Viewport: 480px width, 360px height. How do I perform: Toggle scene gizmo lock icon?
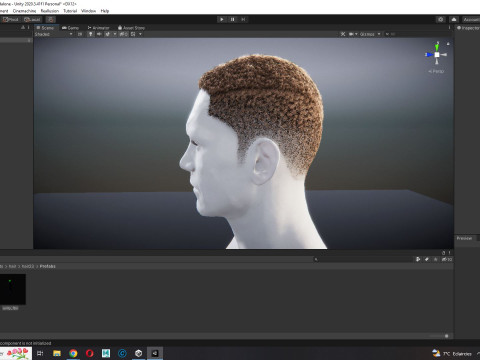coord(448,44)
